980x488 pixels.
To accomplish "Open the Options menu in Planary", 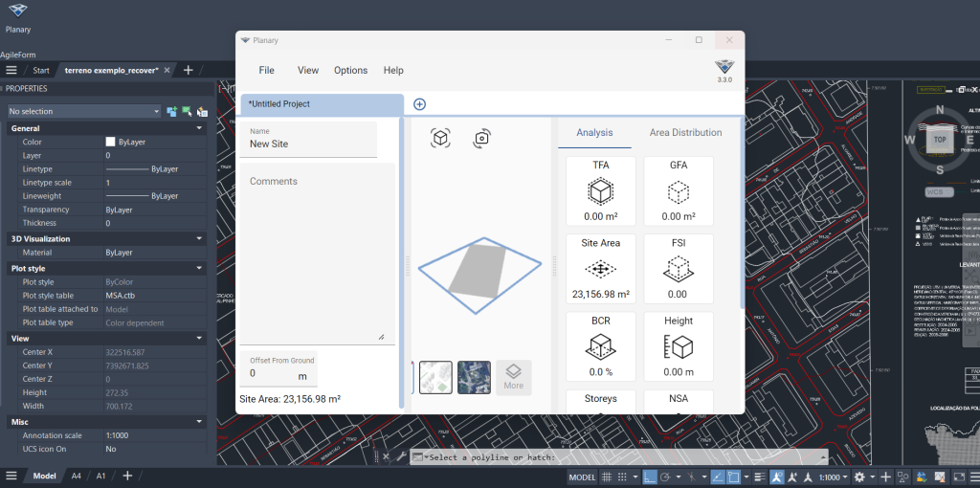I will click(350, 70).
